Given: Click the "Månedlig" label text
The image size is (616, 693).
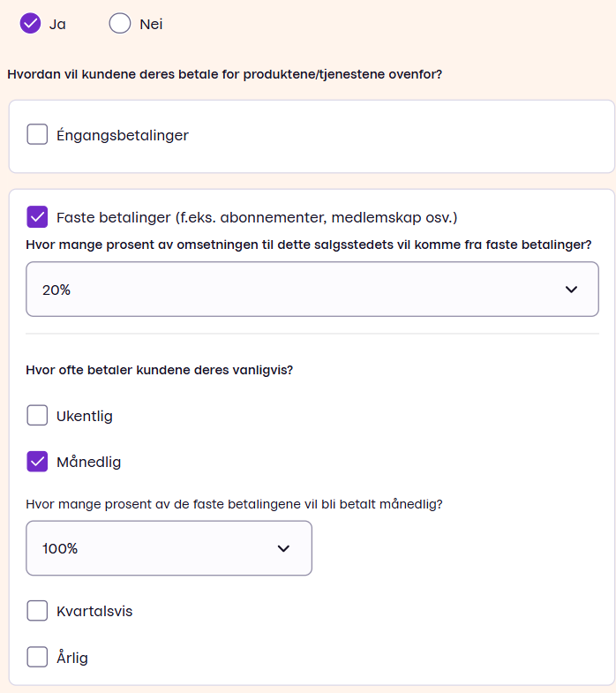Looking at the screenshot, I should pos(89,462).
